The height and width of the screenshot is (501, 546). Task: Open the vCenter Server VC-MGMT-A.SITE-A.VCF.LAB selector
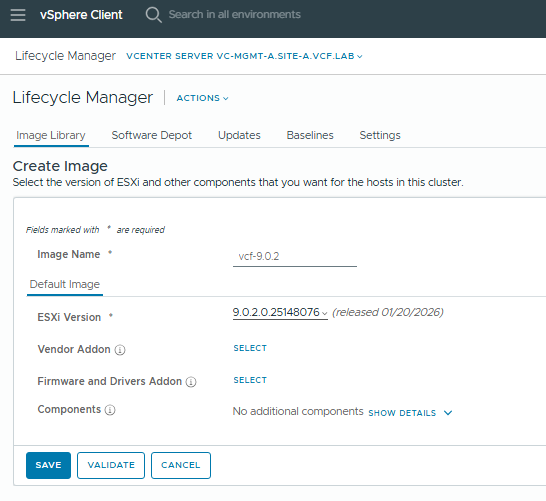point(244,56)
